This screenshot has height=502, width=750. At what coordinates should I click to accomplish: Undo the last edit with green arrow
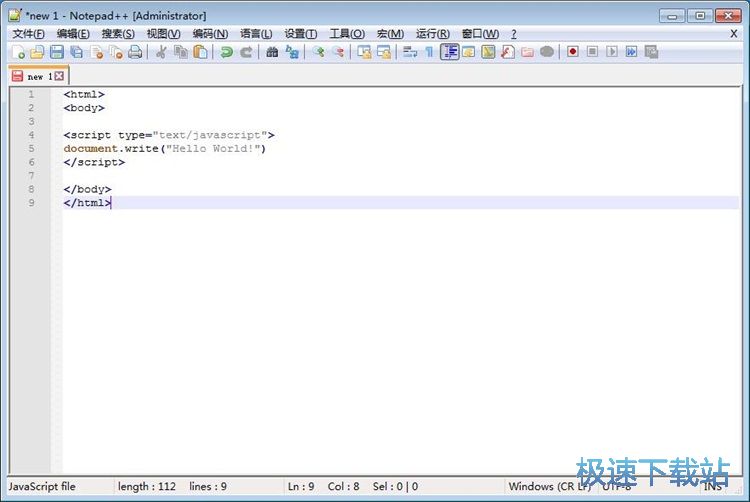coord(226,52)
